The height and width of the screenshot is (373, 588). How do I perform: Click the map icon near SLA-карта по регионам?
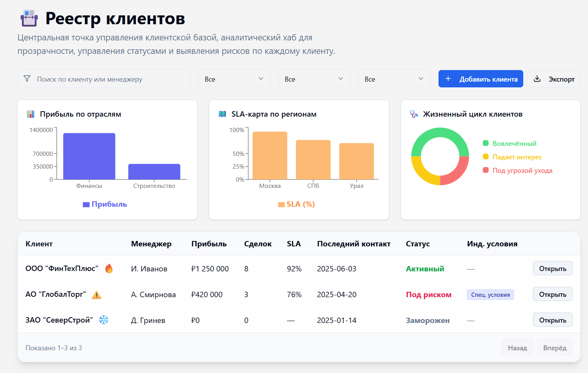[x=222, y=114]
